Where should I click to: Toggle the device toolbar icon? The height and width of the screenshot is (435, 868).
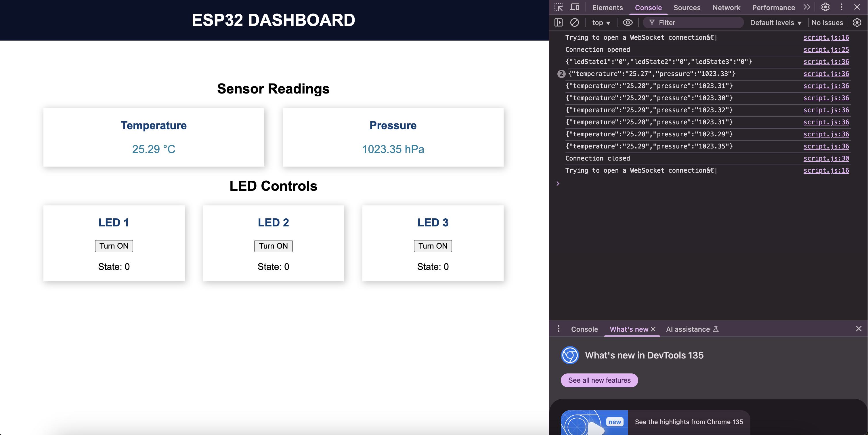tap(575, 7)
